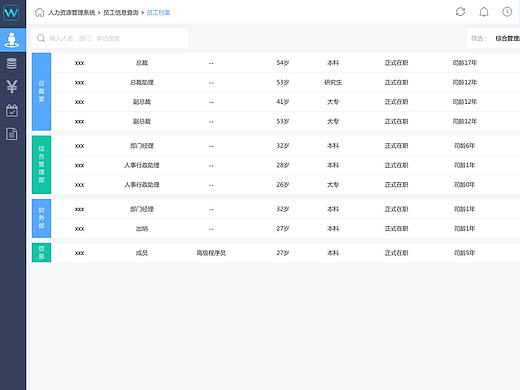Click the 成员 position cell
The width and height of the screenshot is (520, 390).
coord(142,253)
